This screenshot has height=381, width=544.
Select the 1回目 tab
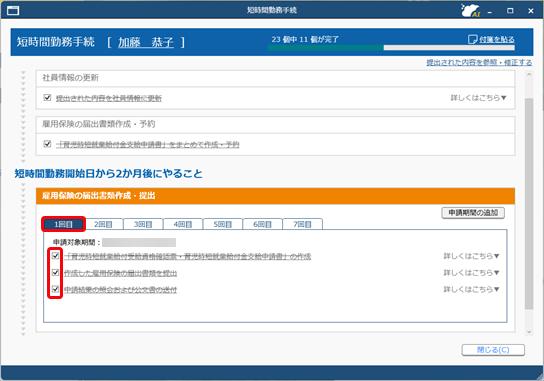coord(63,224)
